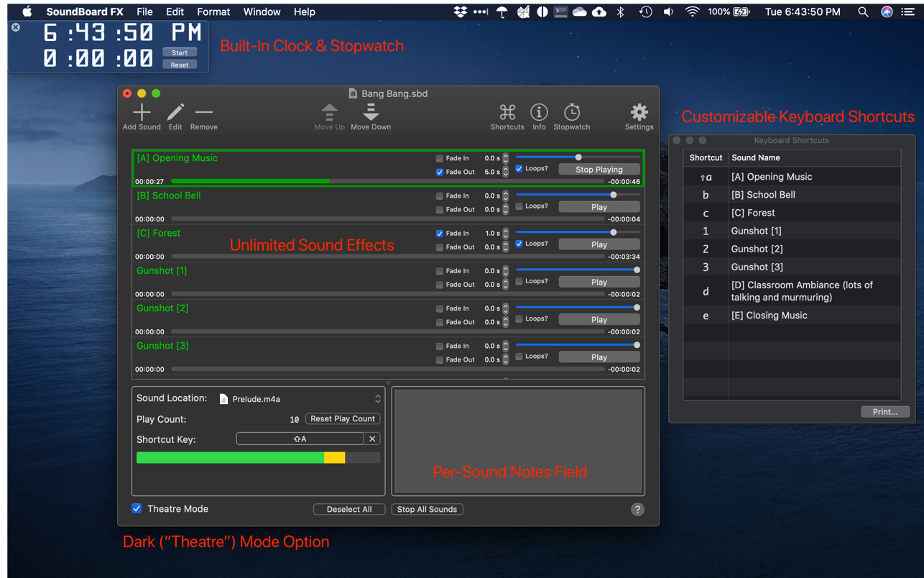924x578 pixels.
Task: Open Siri from menu bar
Action: pos(887,12)
